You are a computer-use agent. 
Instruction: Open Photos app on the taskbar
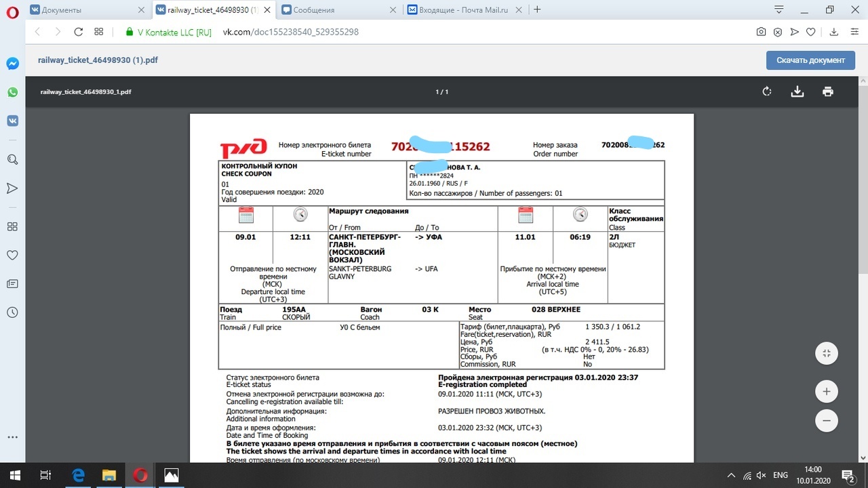pos(172,475)
